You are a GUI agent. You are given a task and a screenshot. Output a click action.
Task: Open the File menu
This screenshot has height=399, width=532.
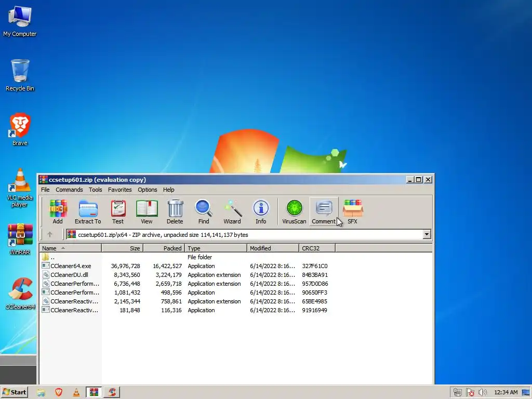tap(45, 190)
